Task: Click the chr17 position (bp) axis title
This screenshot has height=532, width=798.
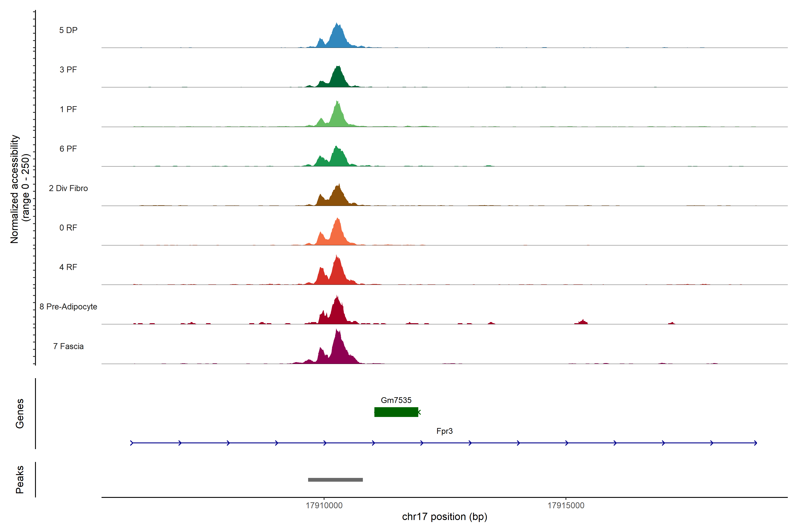Action: (444, 517)
